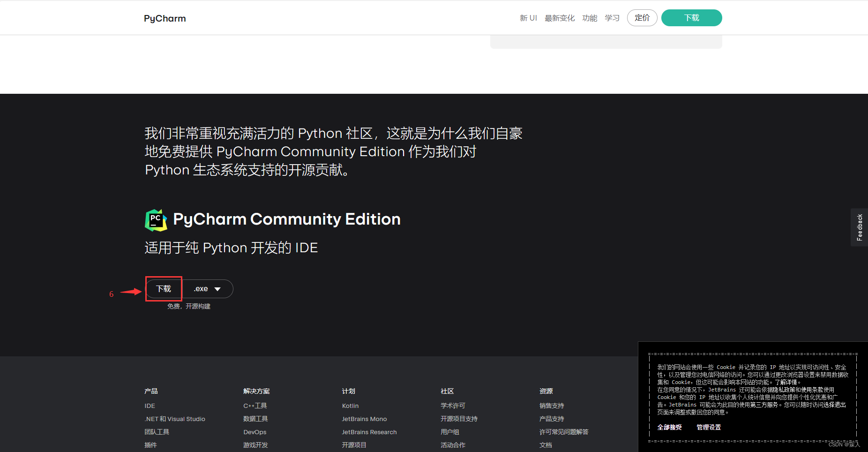
Task: Click JetBrains Mono under 计划
Action: point(364,419)
